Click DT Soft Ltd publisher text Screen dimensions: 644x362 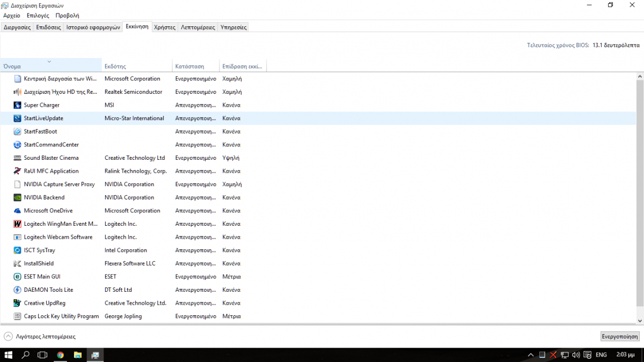click(x=118, y=290)
